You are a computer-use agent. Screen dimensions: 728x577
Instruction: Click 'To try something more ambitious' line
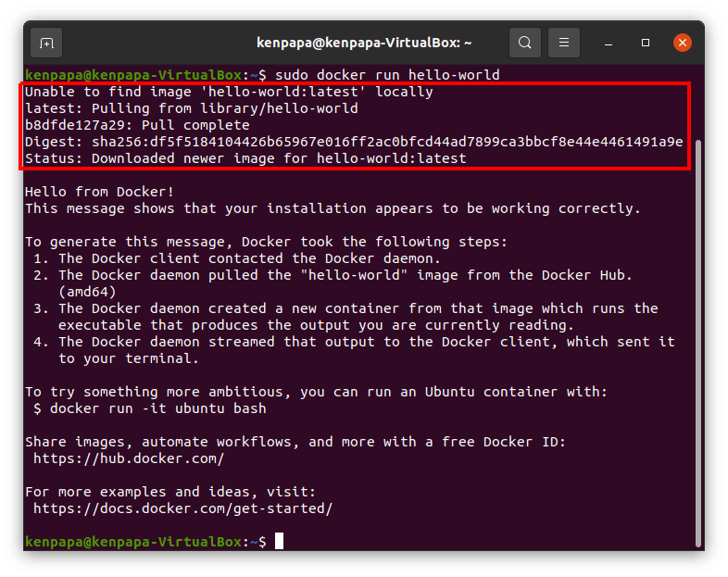316,393
